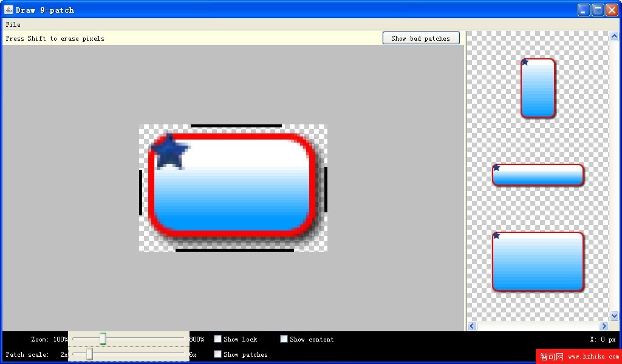Select the both-directions stretched preview thumbnail

538,262
